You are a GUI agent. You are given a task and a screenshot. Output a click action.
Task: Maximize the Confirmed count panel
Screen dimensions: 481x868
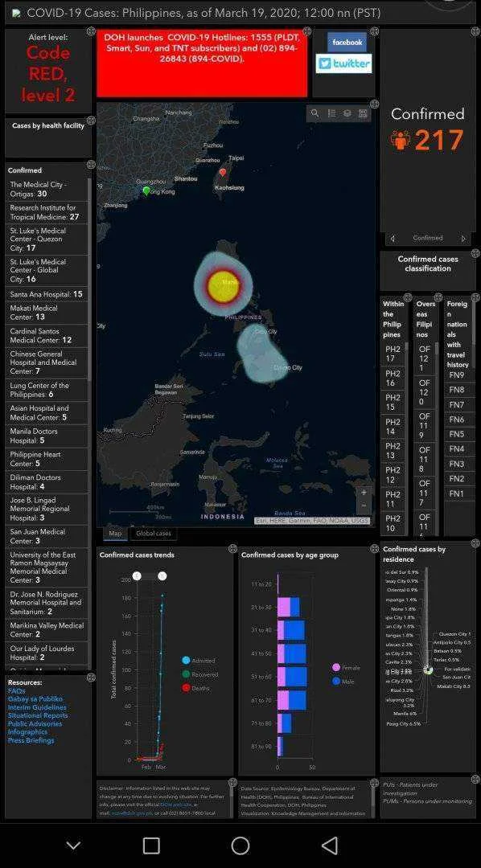pyautogui.click(x=475, y=32)
